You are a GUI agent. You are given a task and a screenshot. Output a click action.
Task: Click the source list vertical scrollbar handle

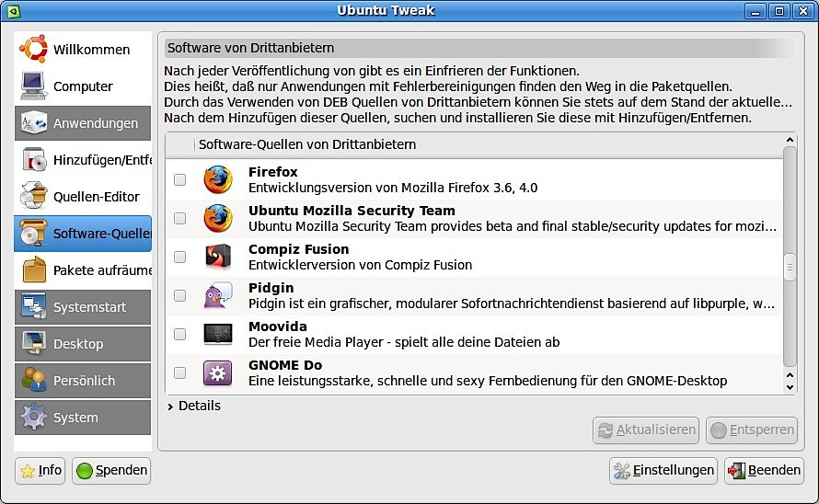[790, 267]
